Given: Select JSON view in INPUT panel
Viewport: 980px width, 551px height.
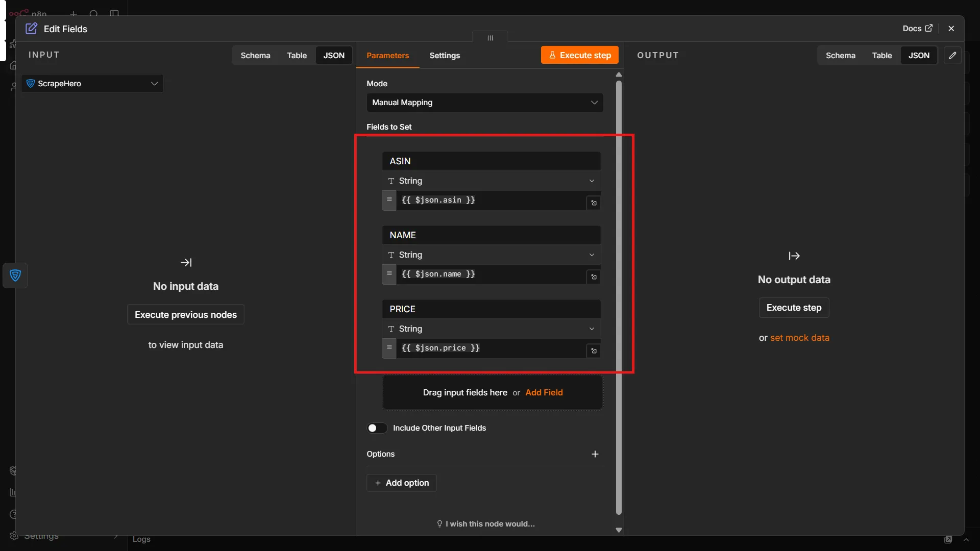Looking at the screenshot, I should point(334,56).
